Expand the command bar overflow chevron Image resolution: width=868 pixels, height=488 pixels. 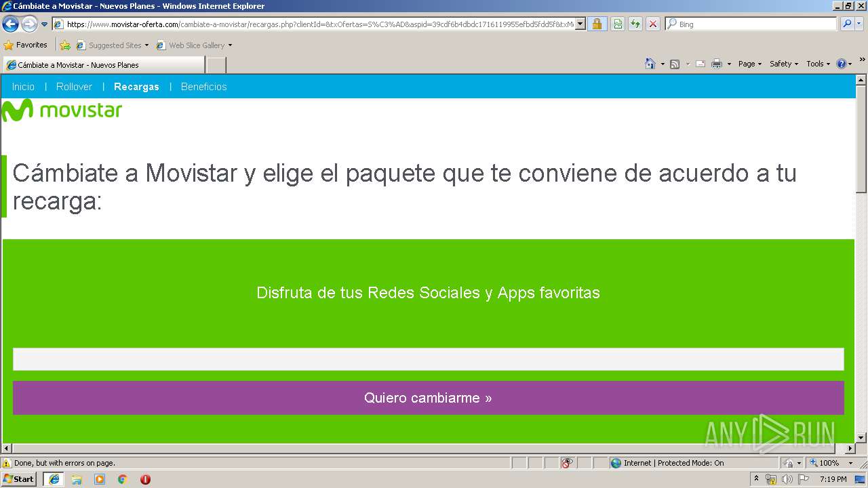pyautogui.click(x=863, y=60)
